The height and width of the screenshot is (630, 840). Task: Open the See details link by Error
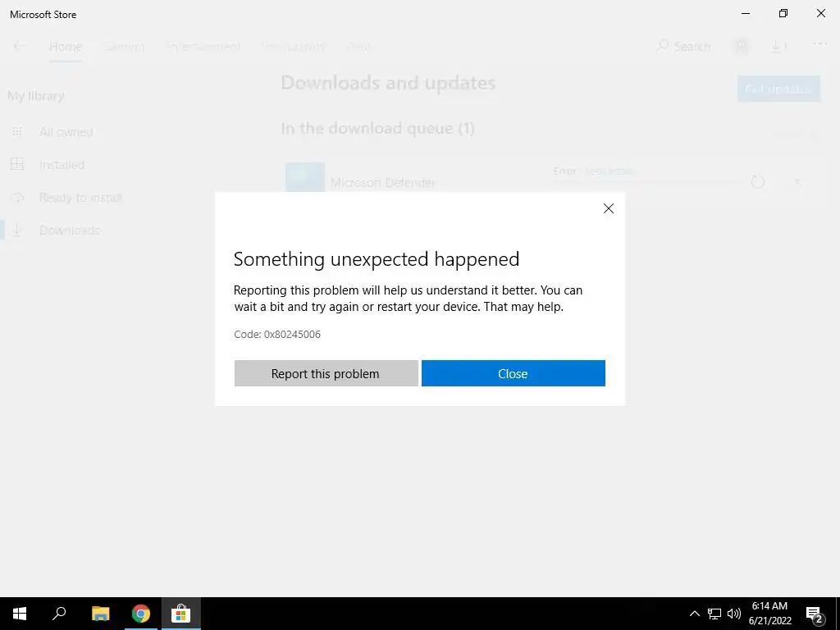609,171
